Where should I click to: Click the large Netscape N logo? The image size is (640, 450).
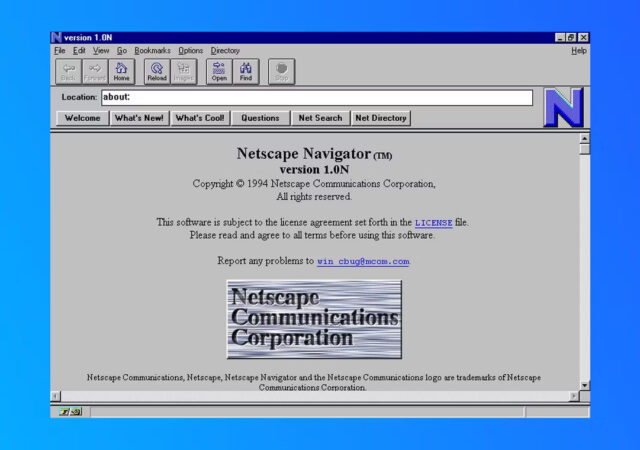pyautogui.click(x=563, y=107)
